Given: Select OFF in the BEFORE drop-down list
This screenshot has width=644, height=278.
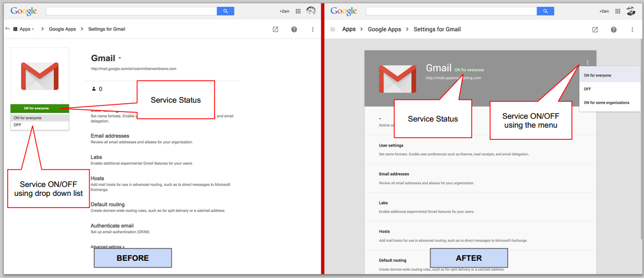Looking at the screenshot, I should 18,125.
